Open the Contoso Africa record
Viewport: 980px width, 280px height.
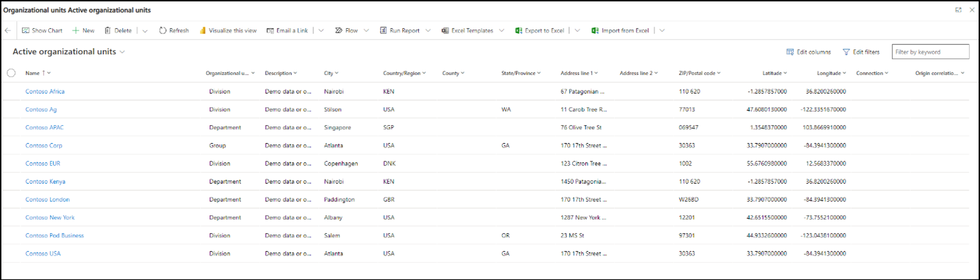pos(45,91)
